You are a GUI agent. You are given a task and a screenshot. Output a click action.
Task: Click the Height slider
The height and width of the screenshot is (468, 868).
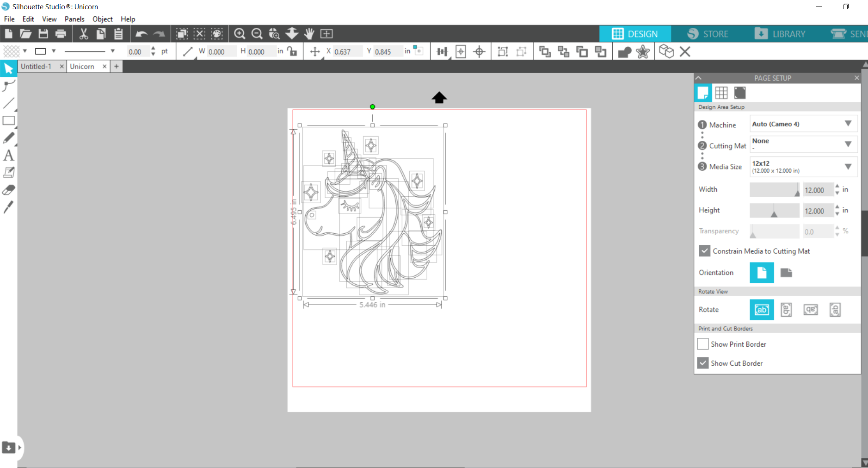coord(775,210)
